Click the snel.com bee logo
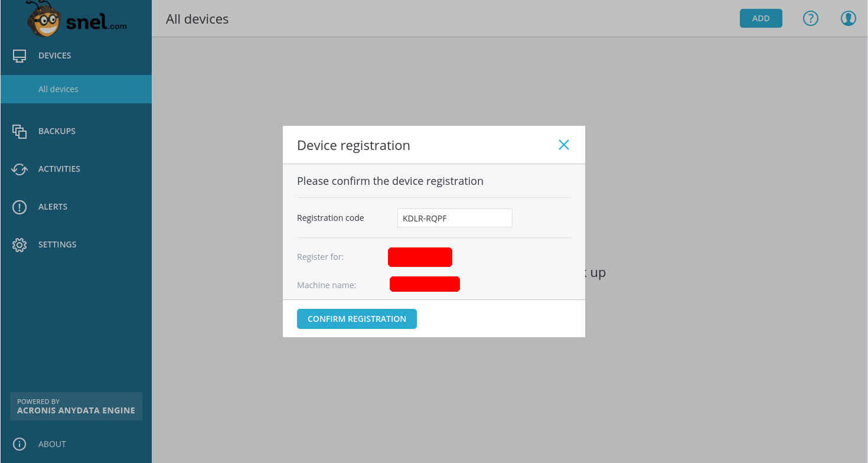Image resolution: width=868 pixels, height=463 pixels. point(76,19)
